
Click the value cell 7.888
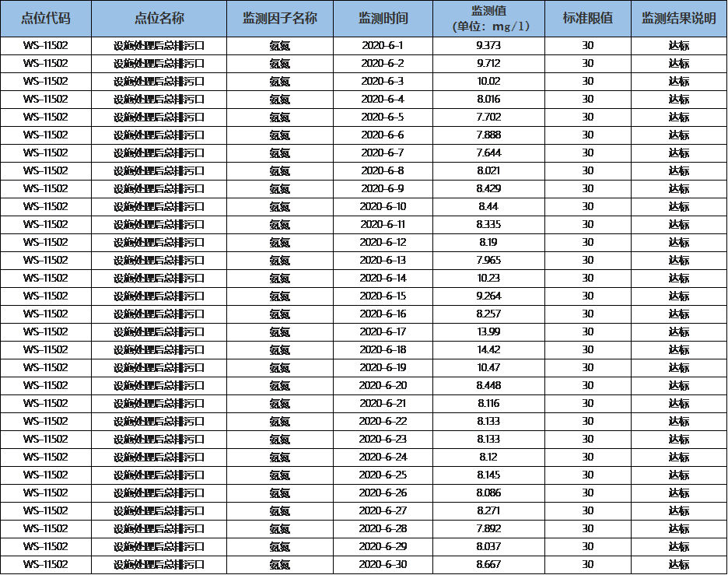pos(489,135)
